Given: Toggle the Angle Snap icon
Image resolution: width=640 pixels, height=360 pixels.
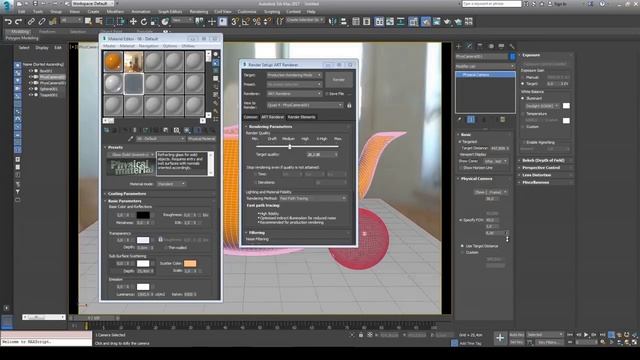Looking at the screenshot, I should (x=246, y=22).
